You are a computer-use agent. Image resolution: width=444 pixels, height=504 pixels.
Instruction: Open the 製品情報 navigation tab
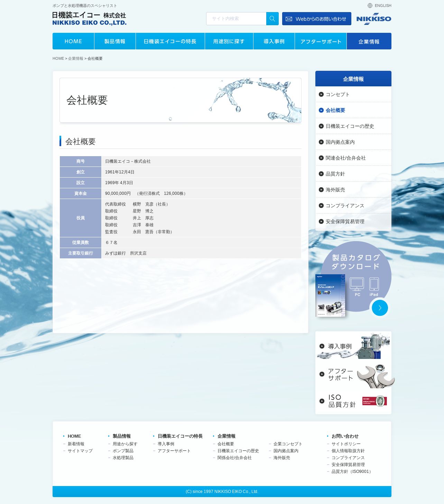pyautogui.click(x=115, y=41)
